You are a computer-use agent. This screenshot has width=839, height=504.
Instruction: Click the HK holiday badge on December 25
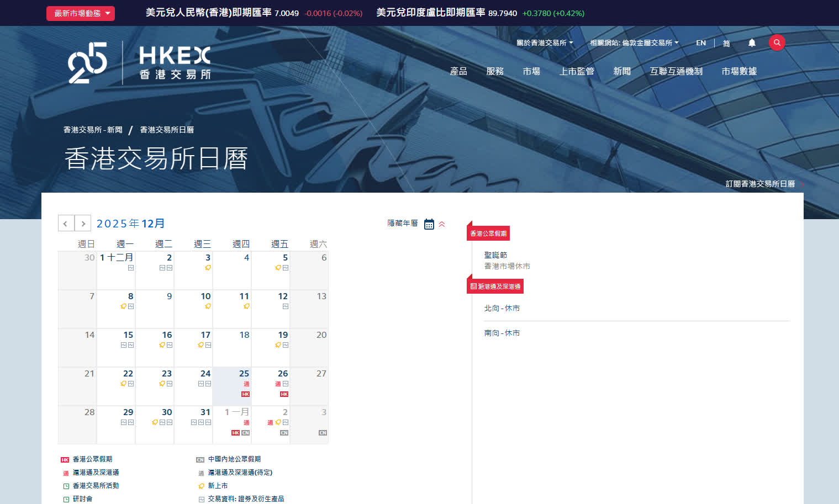tap(246, 394)
